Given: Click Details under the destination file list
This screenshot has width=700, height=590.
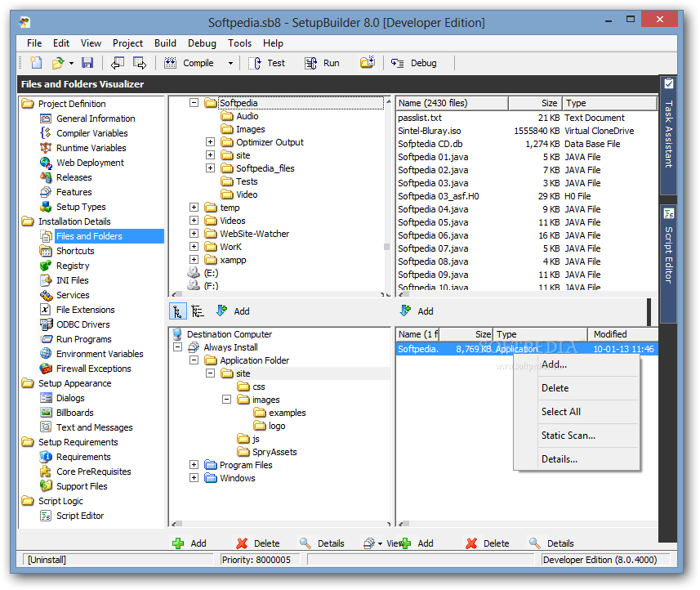Looking at the screenshot, I should pyautogui.click(x=552, y=543).
